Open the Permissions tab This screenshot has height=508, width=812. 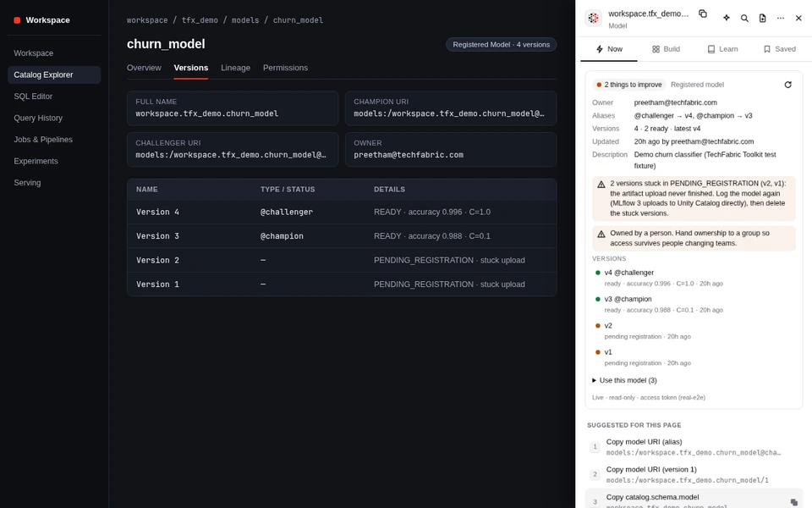coord(285,68)
